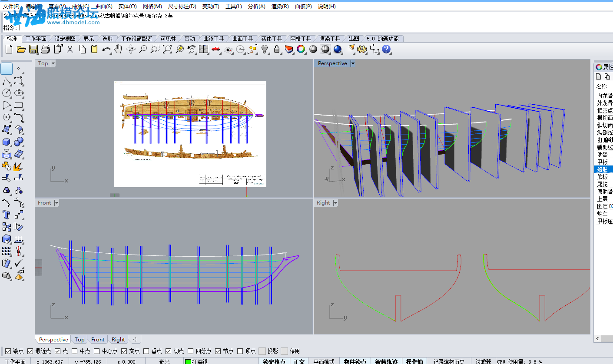Open the 实体(O) menu
This screenshot has height=364, width=613.
point(128,7)
